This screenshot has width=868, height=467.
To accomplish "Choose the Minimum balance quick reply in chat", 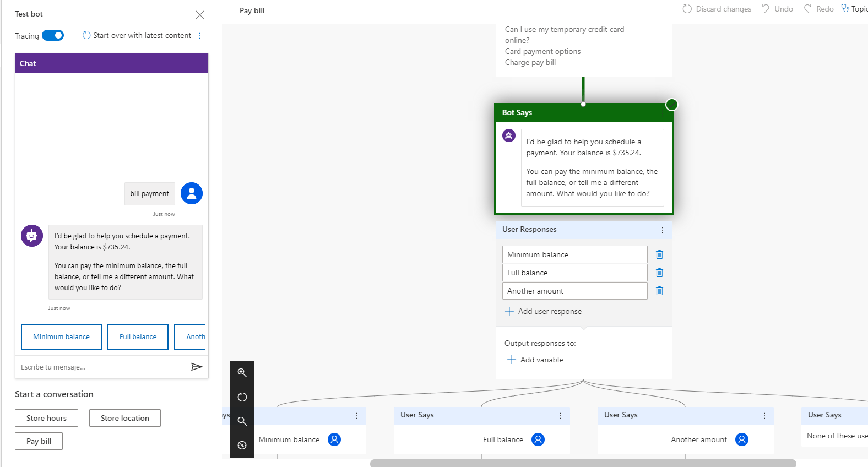I will (61, 337).
